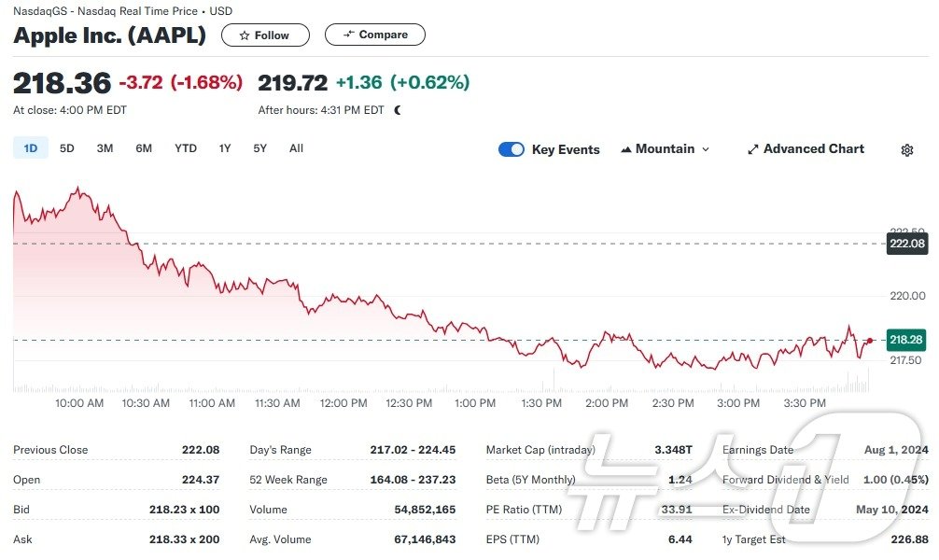Switch chart to 1Y range
The height and width of the screenshot is (560, 939).
225,148
